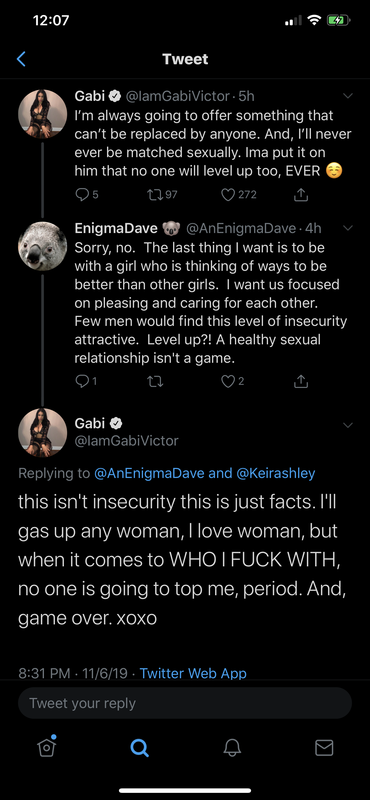Like EnigmaDave's reply with 2 likes
The width and height of the screenshot is (370, 800).
tap(233, 381)
